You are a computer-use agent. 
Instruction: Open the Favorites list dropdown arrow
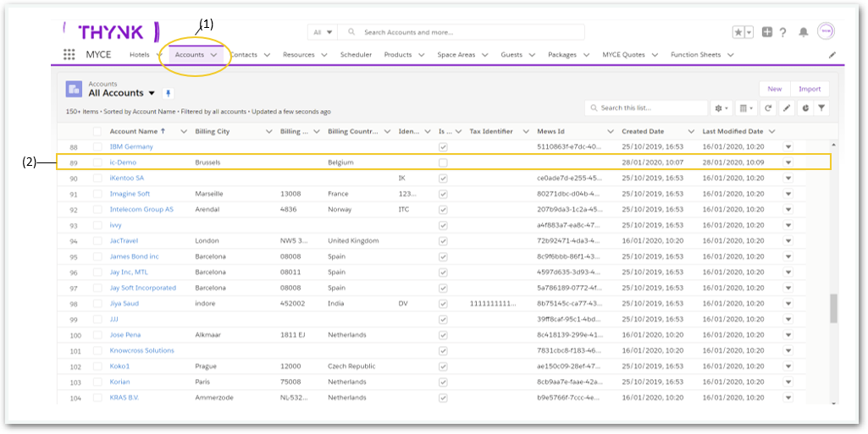(749, 33)
